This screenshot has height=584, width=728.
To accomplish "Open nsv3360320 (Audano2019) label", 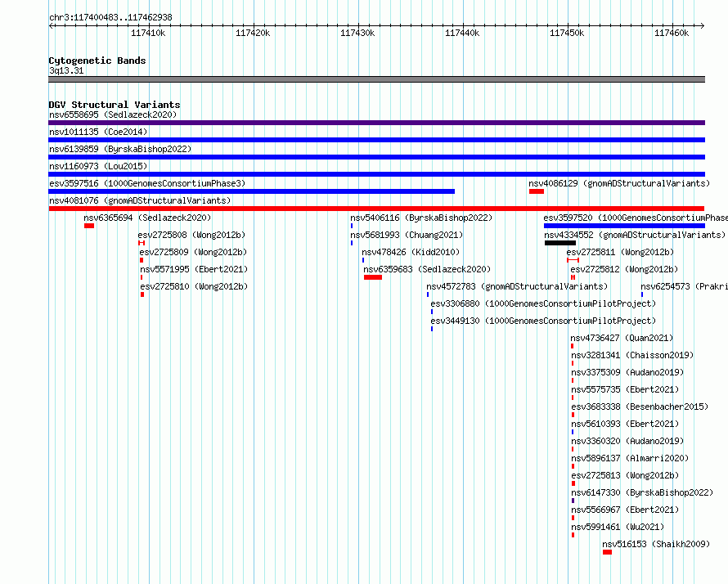I will (x=627, y=441).
